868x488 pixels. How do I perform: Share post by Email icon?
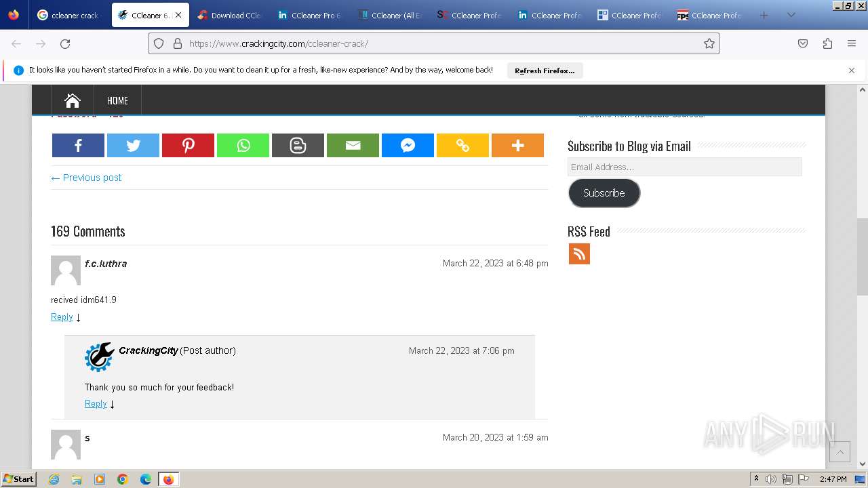(353, 145)
